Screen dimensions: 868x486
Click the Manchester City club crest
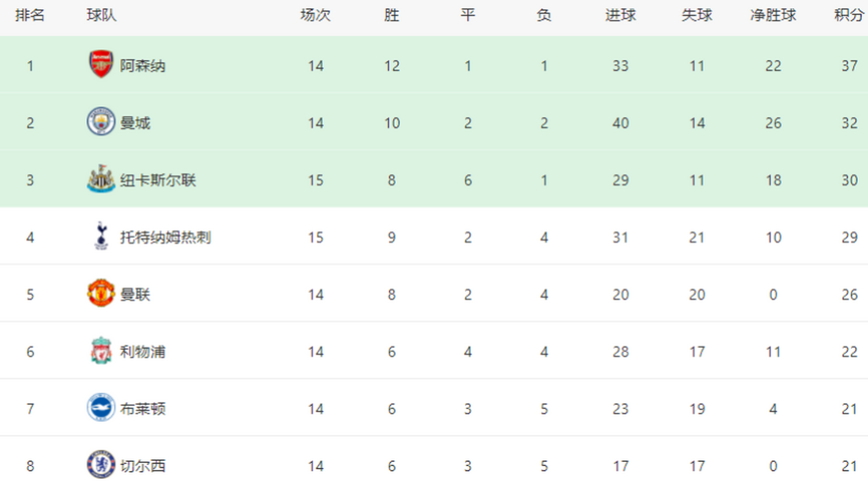click(101, 121)
